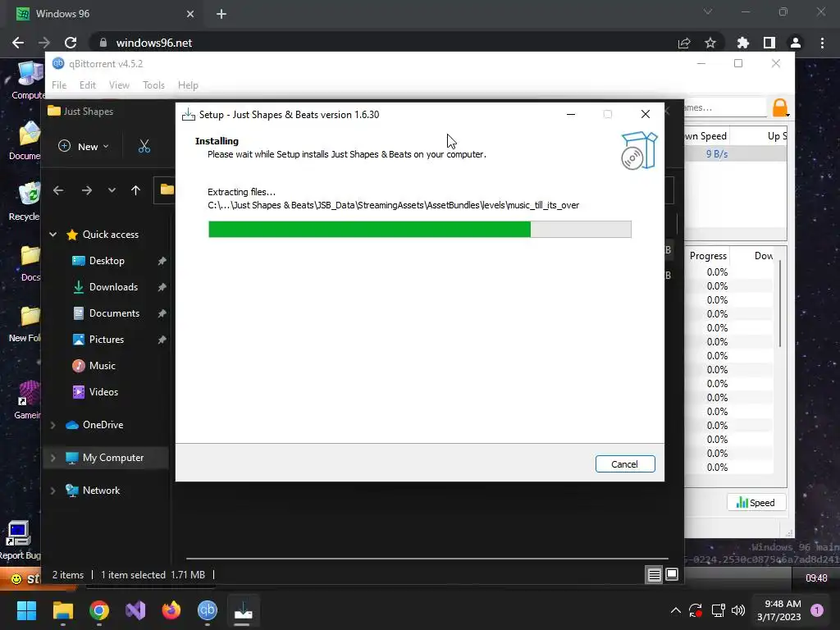Screen dimensions: 840x630
Task: Click the Setup installer taskbar icon
Action: 243,610
